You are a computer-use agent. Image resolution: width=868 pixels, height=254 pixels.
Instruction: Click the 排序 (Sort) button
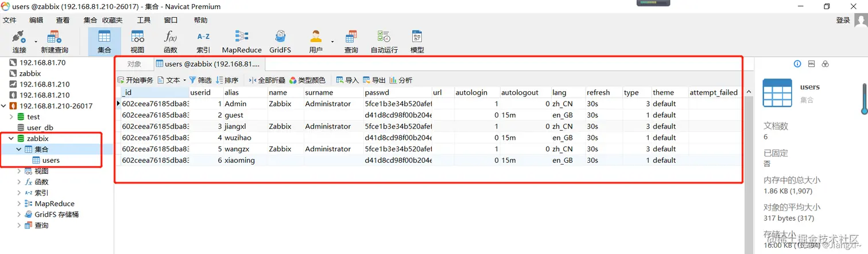click(x=227, y=80)
